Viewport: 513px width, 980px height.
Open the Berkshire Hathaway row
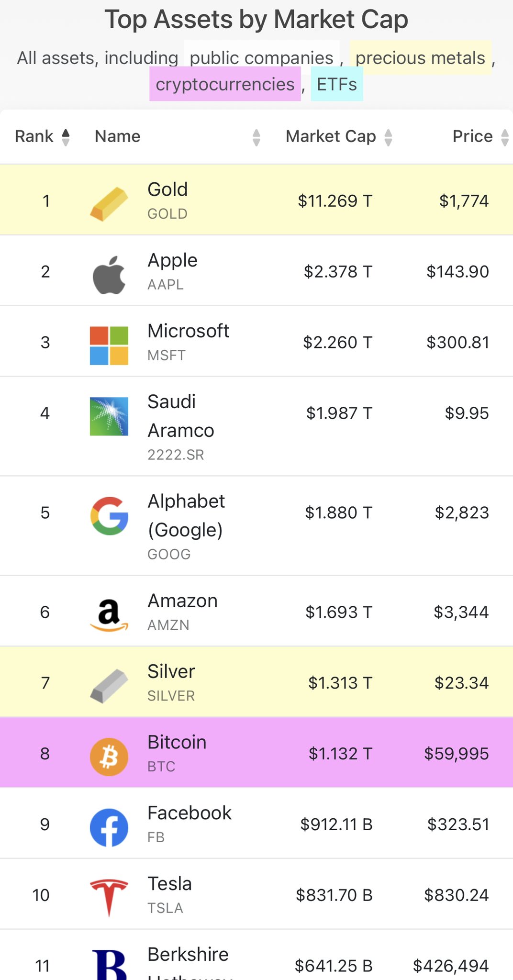point(256,955)
